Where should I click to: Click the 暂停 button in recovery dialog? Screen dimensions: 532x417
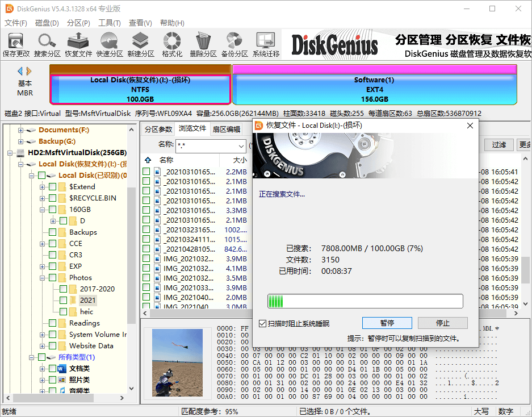pos(387,323)
